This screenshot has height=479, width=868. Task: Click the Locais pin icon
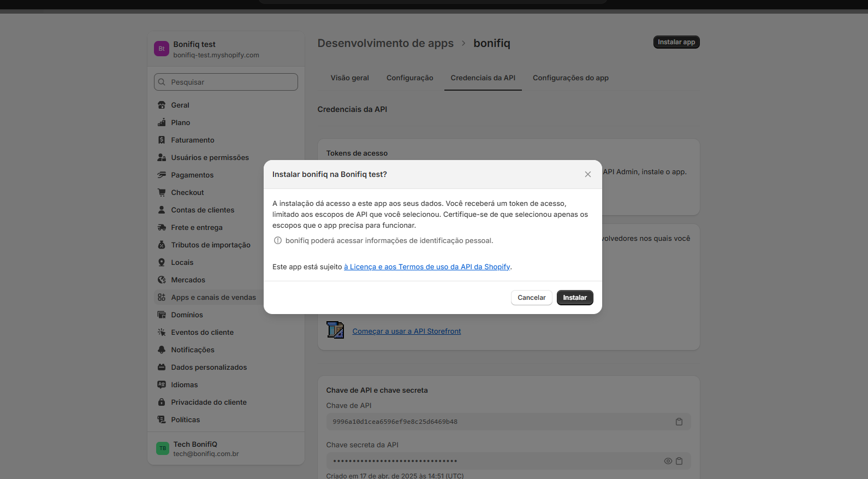[x=162, y=262]
